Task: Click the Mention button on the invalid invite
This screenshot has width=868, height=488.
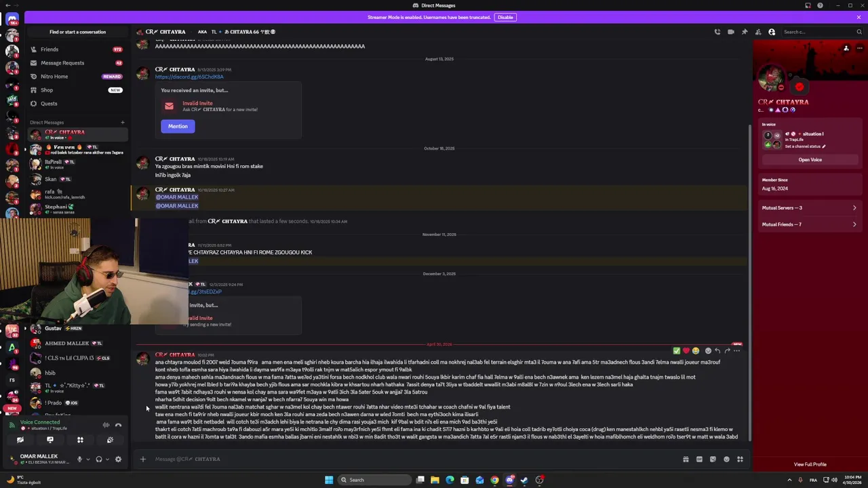Action: coord(178,126)
